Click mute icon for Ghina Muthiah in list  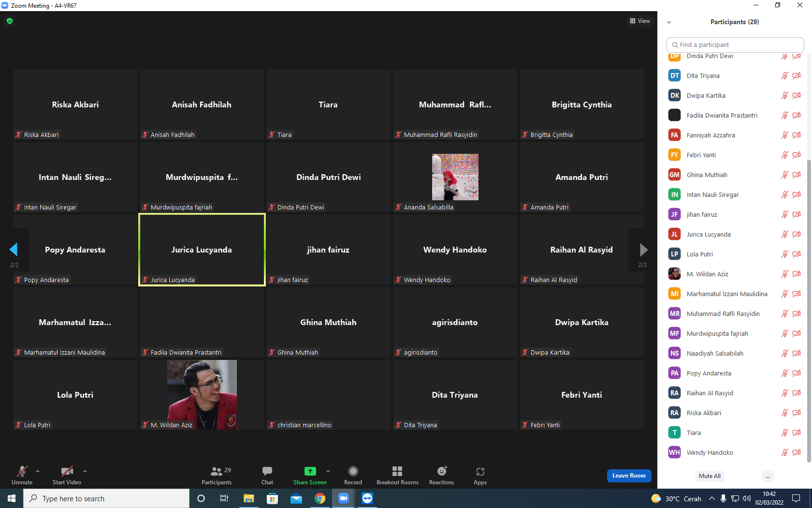point(784,175)
